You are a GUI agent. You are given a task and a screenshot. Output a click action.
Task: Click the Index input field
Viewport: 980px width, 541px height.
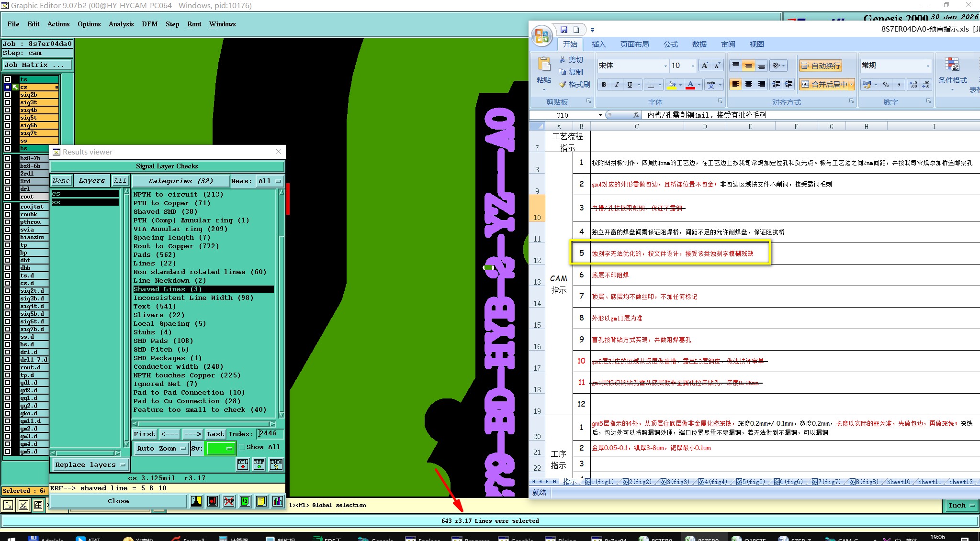pyautogui.click(x=270, y=434)
